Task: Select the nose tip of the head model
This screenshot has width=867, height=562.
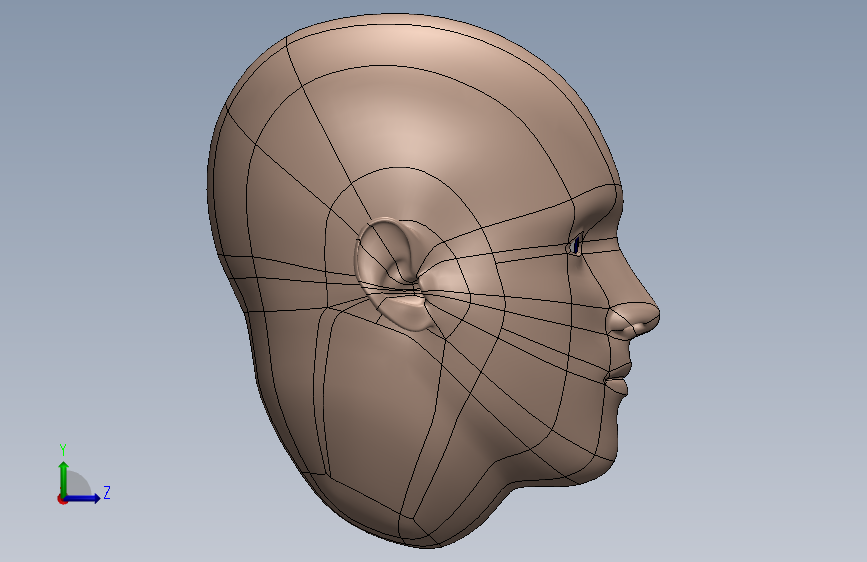Action: tap(650, 317)
